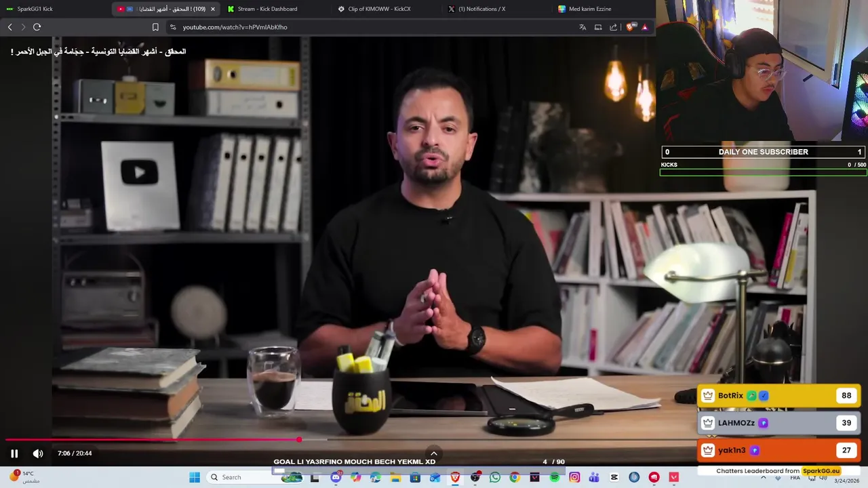Open WhatsApp from the taskbar
Image resolution: width=868 pixels, height=488 pixels.
pyautogui.click(x=495, y=477)
